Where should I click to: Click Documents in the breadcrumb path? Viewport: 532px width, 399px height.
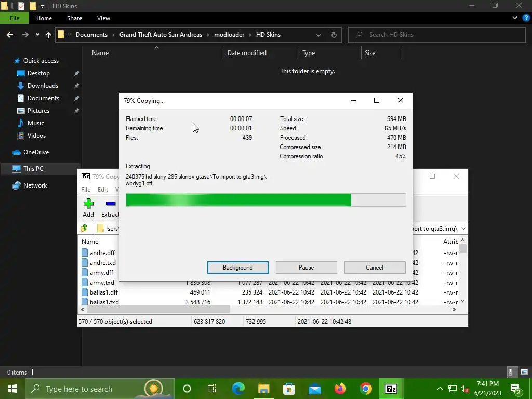(x=91, y=35)
